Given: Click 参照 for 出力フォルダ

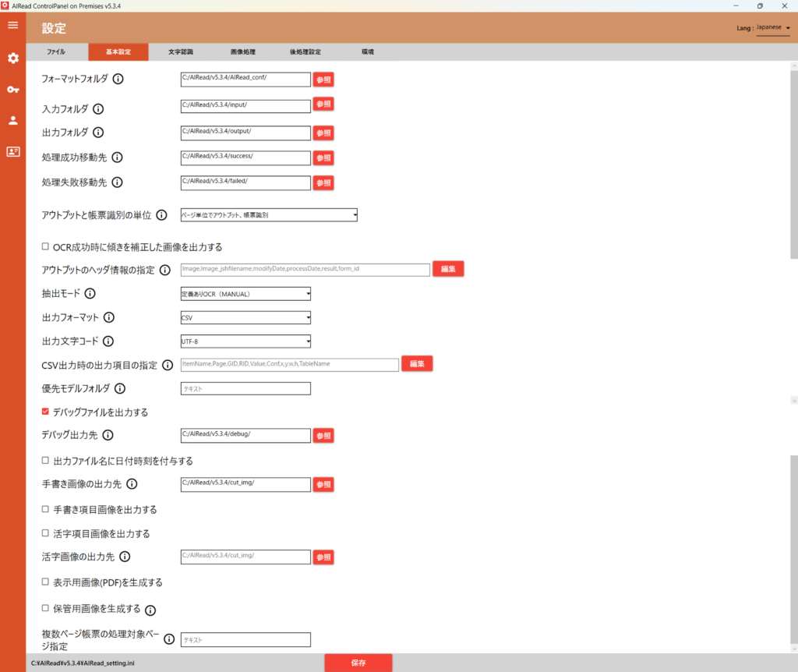Looking at the screenshot, I should pyautogui.click(x=323, y=133).
